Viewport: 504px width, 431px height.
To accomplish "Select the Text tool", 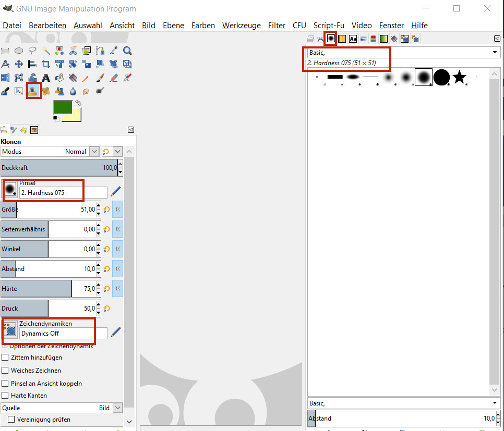I will (x=46, y=78).
